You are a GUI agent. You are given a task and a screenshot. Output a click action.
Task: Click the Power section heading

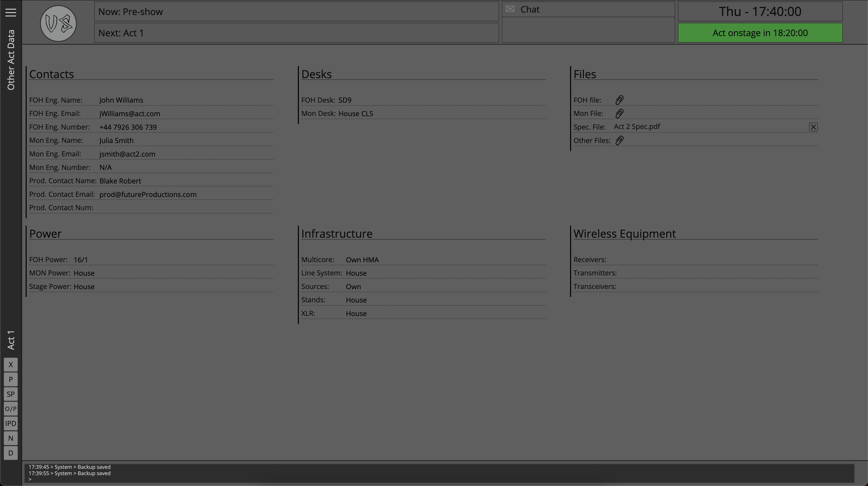point(46,234)
